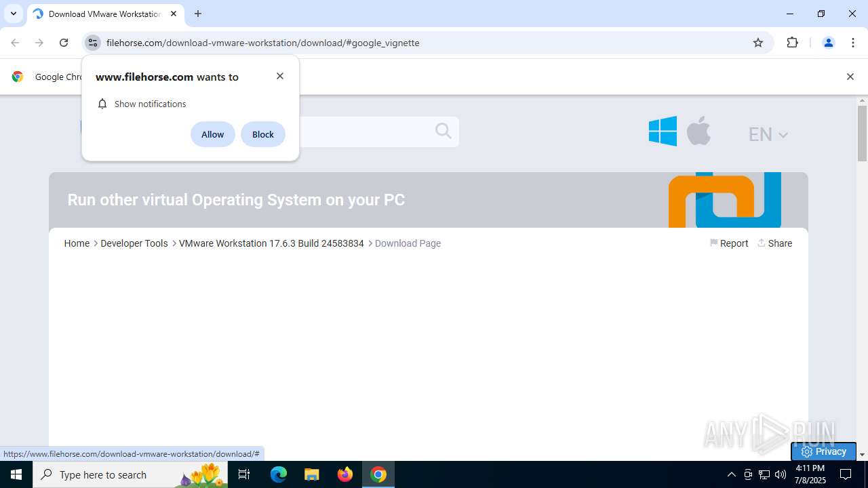
Task: Launch Firefox from taskbar
Action: click(345, 474)
